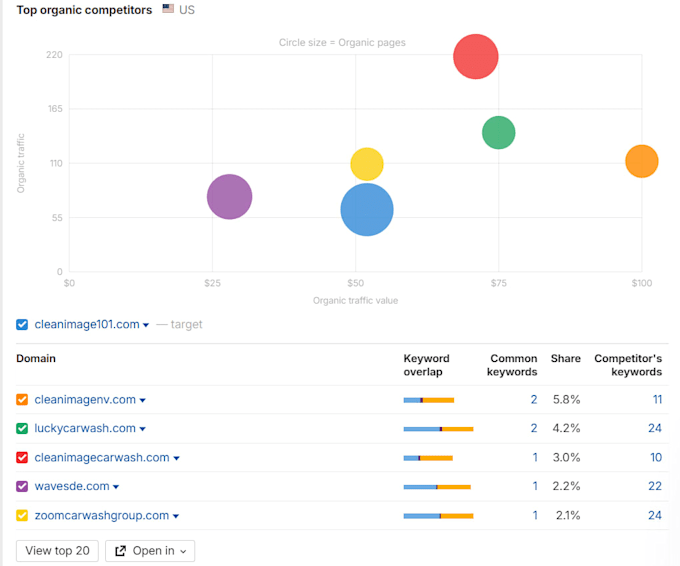The image size is (680, 566).
Task: Uncheck the cleanimage101.com target checkbox
Action: coord(22,324)
